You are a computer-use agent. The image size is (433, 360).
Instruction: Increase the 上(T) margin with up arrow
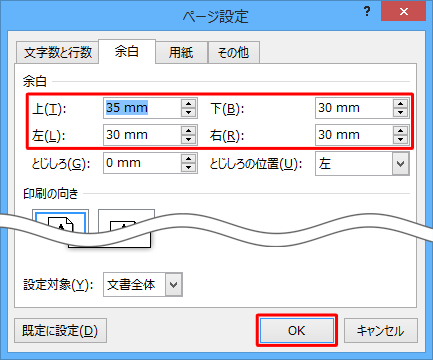click(189, 103)
